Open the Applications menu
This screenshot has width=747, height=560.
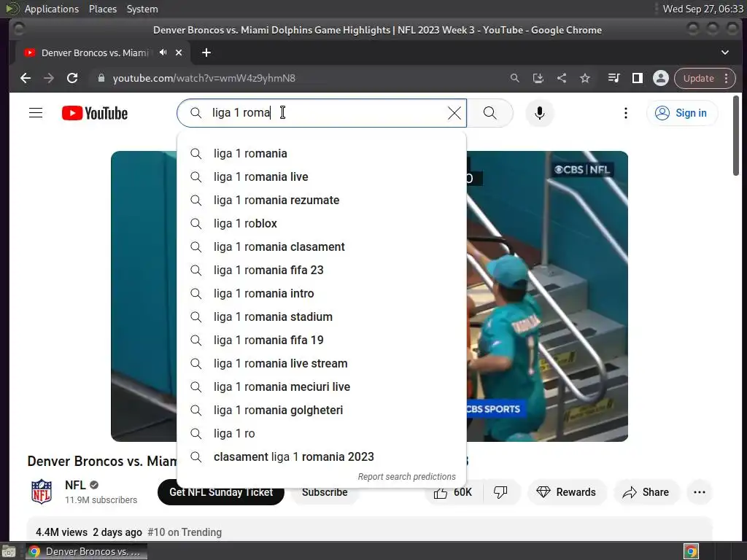[x=52, y=9]
